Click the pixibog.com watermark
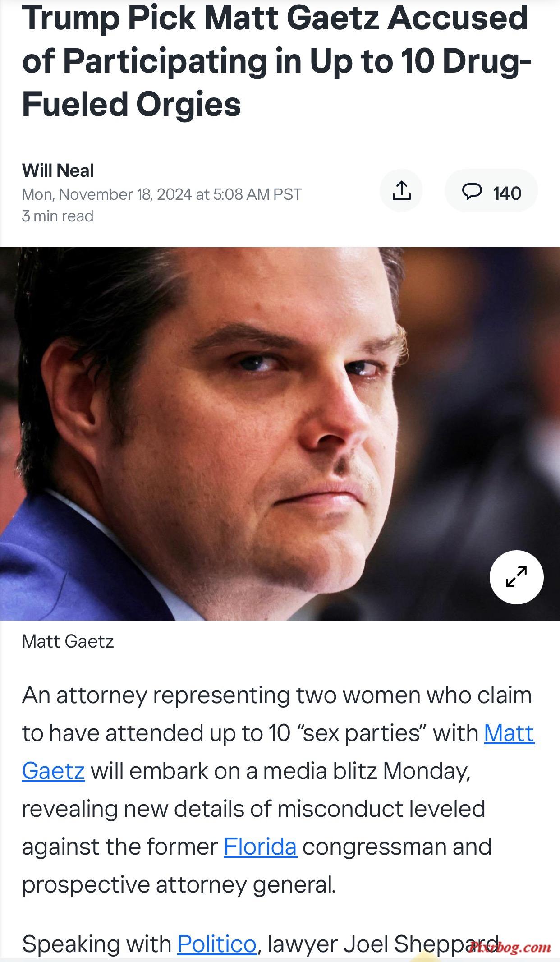Viewport: 560px width, 962px height. tap(510, 947)
